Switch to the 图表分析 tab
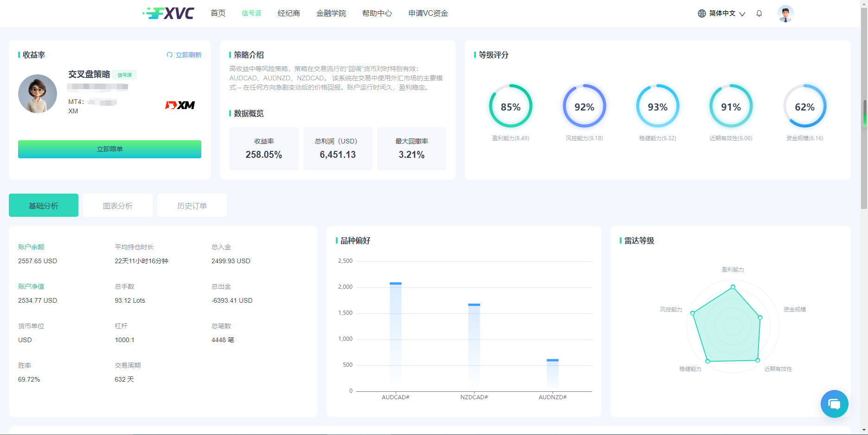868x435 pixels. coord(118,206)
